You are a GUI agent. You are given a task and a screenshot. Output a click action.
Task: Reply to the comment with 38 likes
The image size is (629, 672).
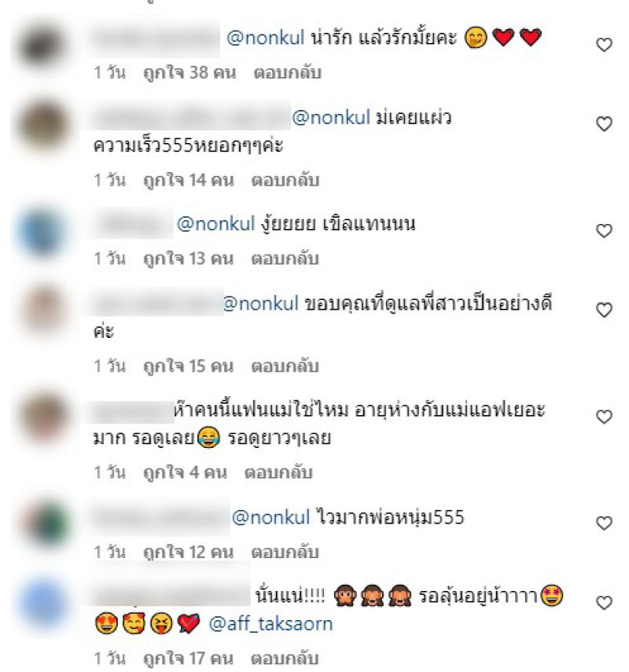pyautogui.click(x=287, y=73)
